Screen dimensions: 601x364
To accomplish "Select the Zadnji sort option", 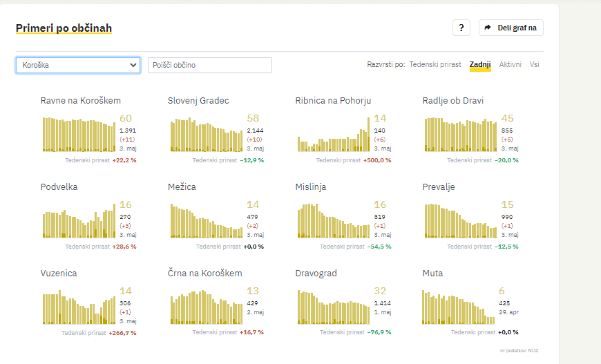I will pos(480,64).
